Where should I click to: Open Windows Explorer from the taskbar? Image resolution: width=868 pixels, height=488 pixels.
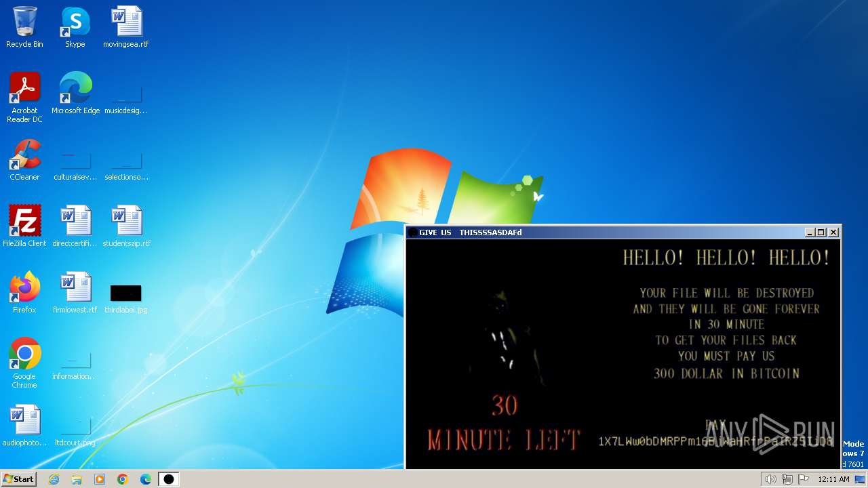(x=77, y=479)
